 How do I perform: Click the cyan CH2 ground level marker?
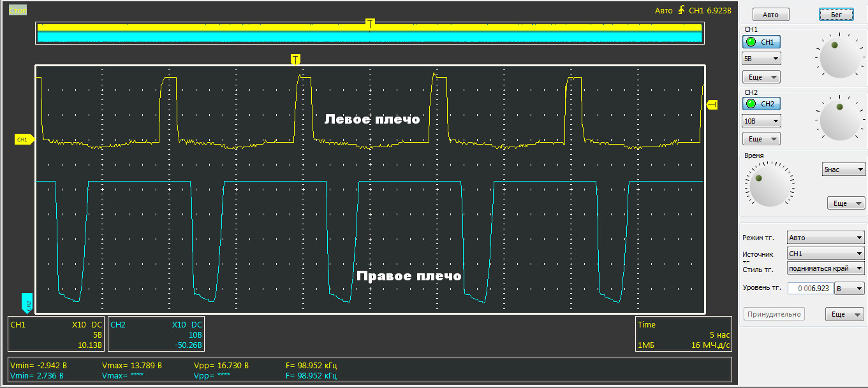(x=27, y=303)
